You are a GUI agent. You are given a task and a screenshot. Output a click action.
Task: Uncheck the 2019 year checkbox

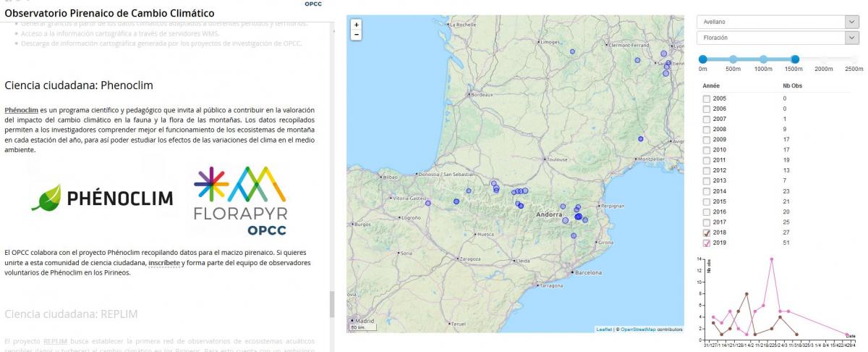(707, 243)
